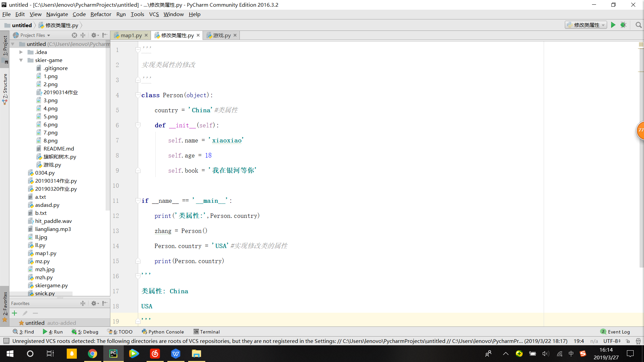Image resolution: width=644 pixels, height=362 pixels.
Task: Collapse the skier-game folder
Action: pos(21,60)
